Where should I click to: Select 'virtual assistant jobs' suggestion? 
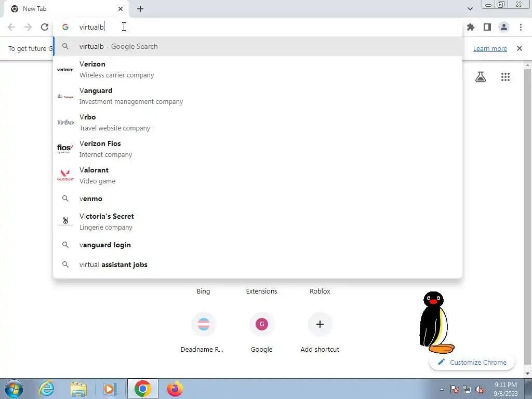tap(258, 264)
